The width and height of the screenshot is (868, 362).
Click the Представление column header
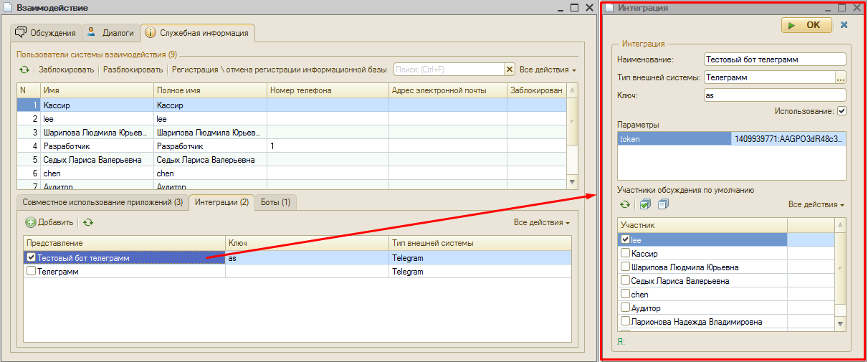tap(124, 244)
